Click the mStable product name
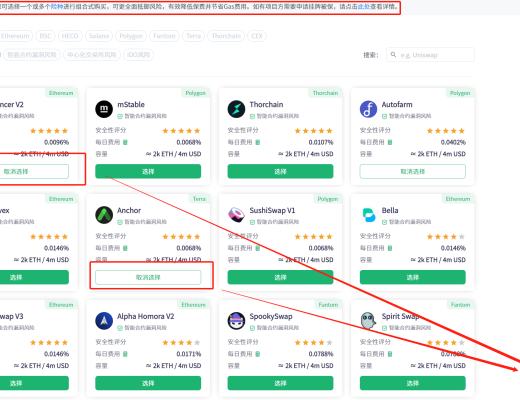This screenshot has height=400, width=520. tap(131, 104)
